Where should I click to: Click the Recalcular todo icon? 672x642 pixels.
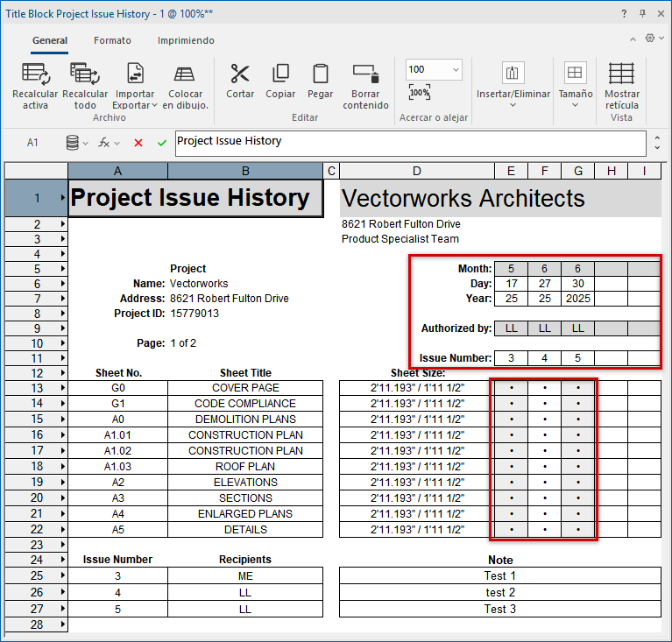[x=85, y=74]
